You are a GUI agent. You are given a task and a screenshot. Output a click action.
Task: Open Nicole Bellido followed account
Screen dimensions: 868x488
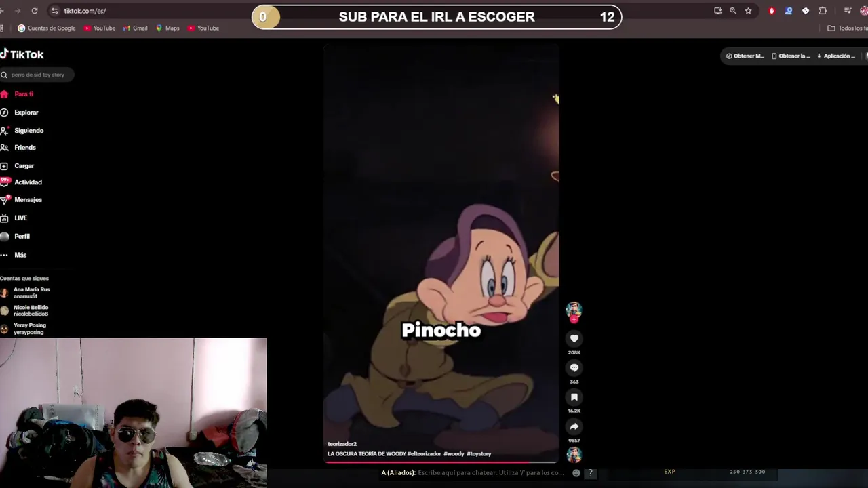click(x=25, y=310)
